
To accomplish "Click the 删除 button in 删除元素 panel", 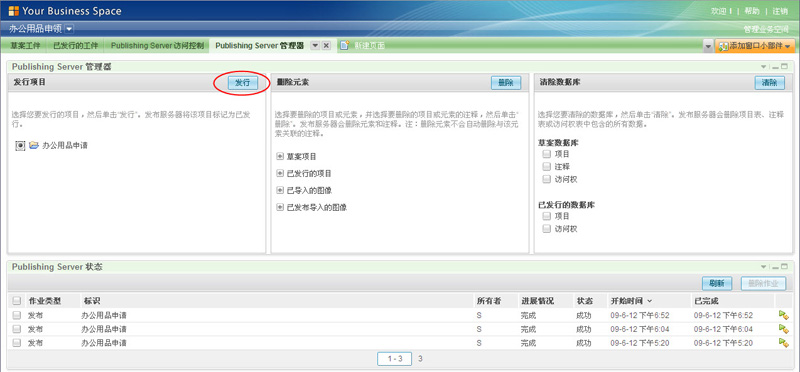I will [x=506, y=83].
